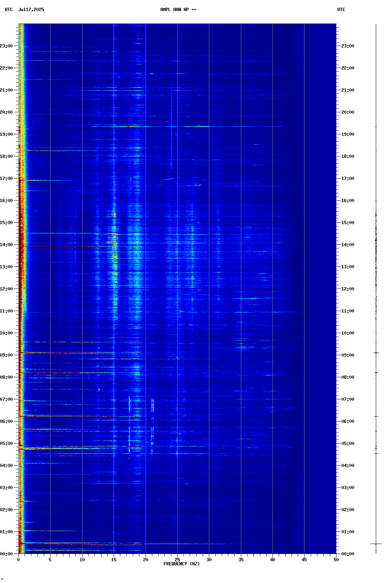Image resolution: width=392 pixels, height=583 pixels.
Task: Select the '30' frequency axis label
Action: (x=209, y=560)
